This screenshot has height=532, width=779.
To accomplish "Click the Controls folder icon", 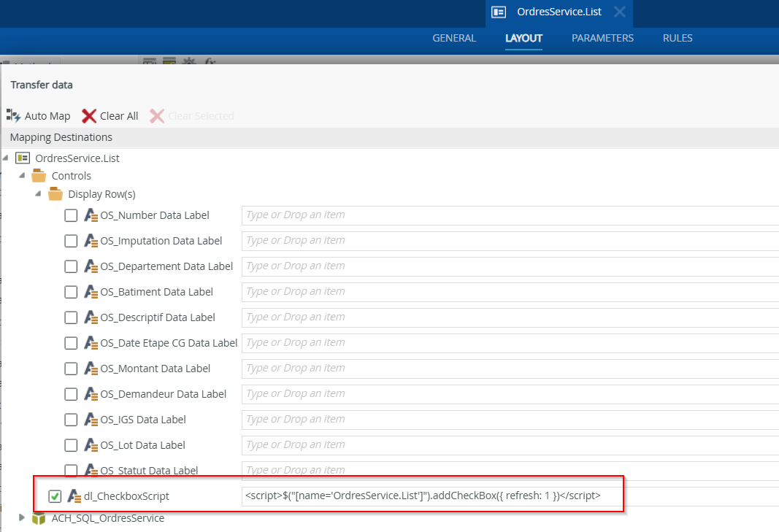I will coord(39,176).
